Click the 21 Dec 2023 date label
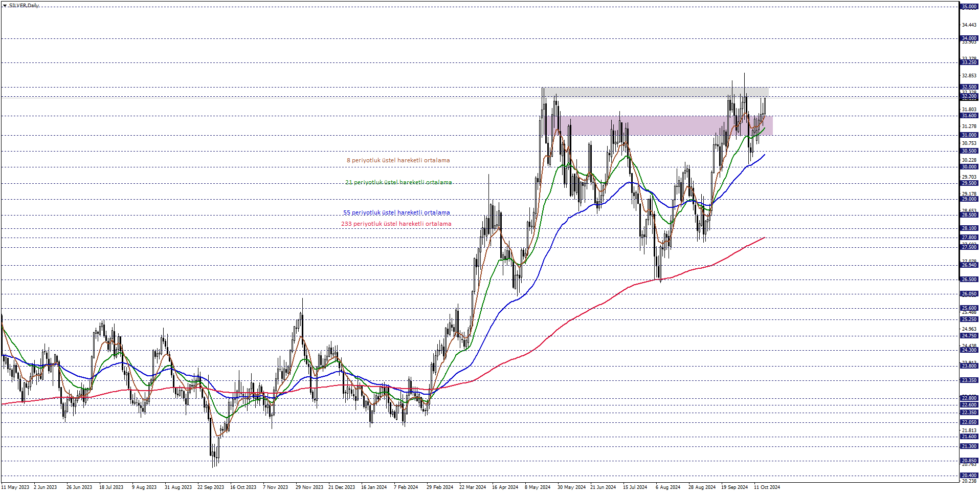980x493 pixels. click(342, 487)
